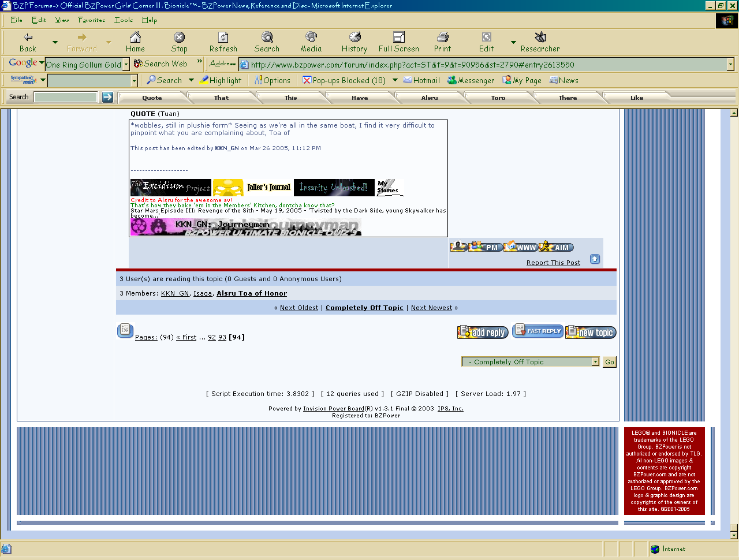
Task: Click the Sympatico MSN logo
Action: (23, 80)
